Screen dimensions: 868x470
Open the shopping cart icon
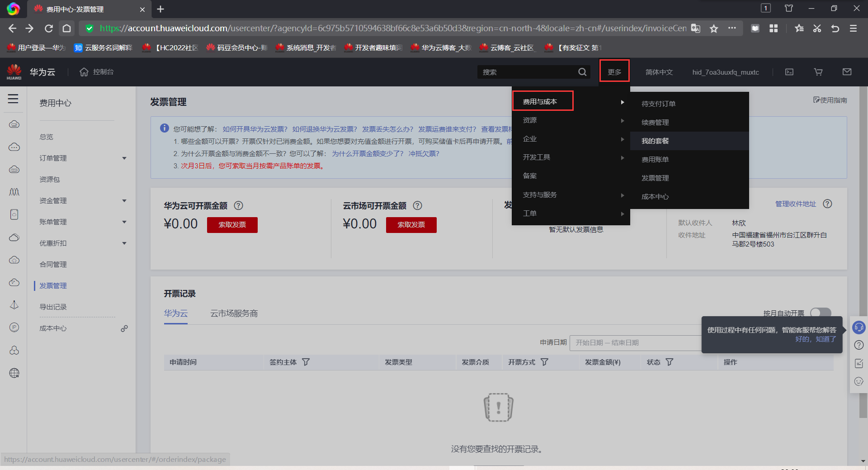(818, 72)
